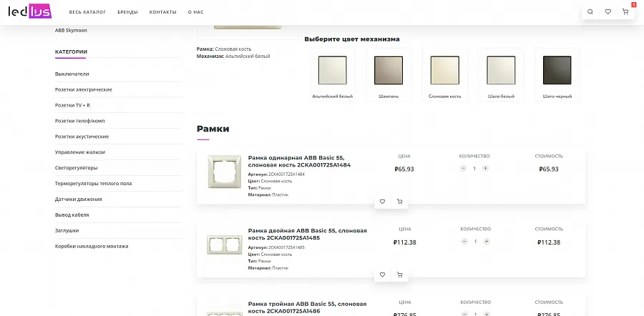Open ВЕСЬ КАТАЛОГ menu item

tap(87, 12)
